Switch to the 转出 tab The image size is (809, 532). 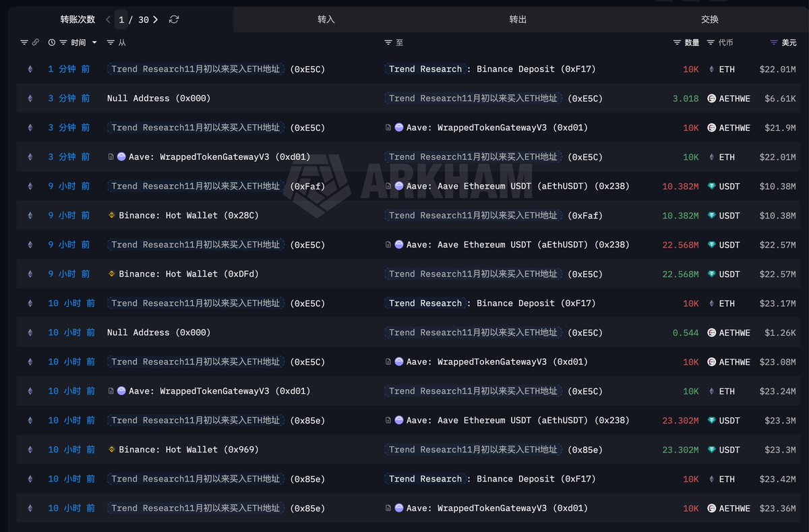(518, 20)
